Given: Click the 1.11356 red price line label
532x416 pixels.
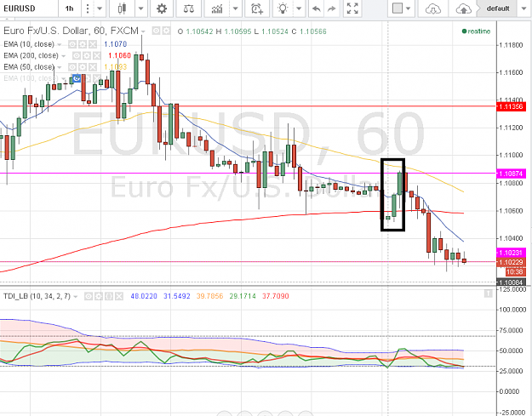Looking at the screenshot, I should (x=511, y=107).
